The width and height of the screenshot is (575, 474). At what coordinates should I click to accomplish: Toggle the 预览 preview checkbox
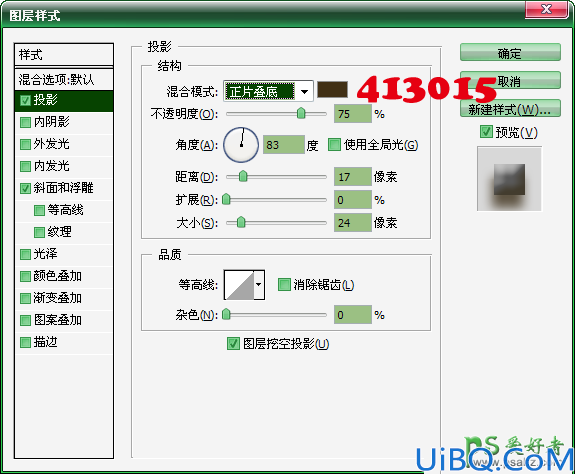[x=486, y=132]
